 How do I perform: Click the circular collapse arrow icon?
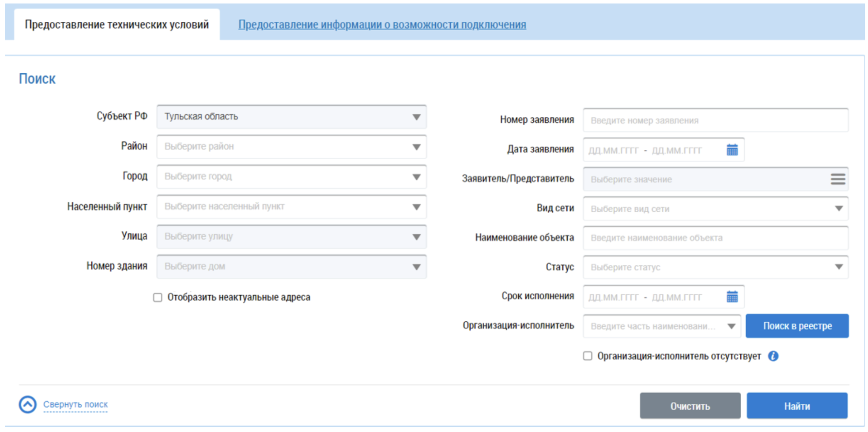(x=28, y=404)
